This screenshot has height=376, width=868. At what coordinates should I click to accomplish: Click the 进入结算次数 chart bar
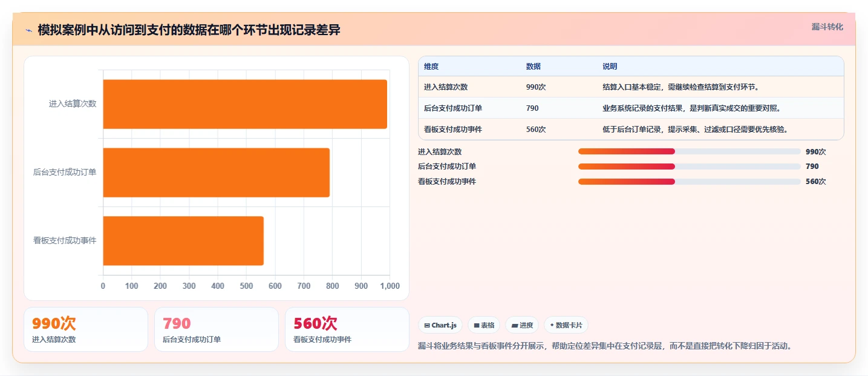point(245,104)
